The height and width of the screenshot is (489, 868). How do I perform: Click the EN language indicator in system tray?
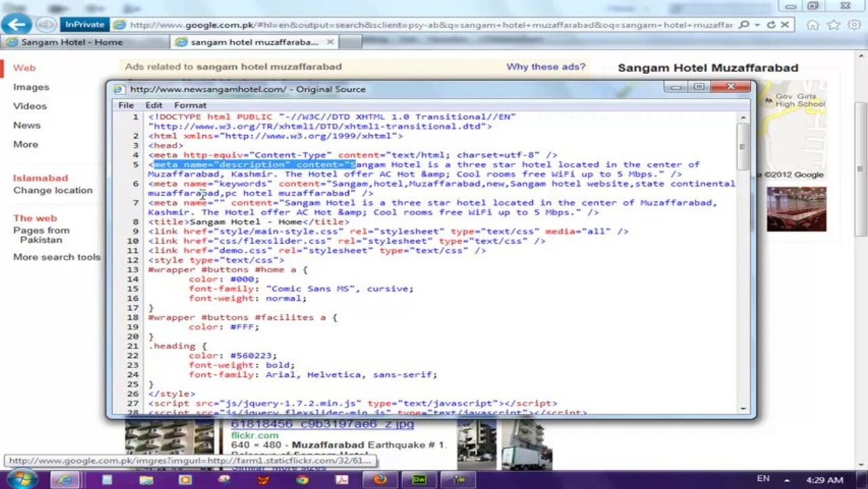coord(763,479)
